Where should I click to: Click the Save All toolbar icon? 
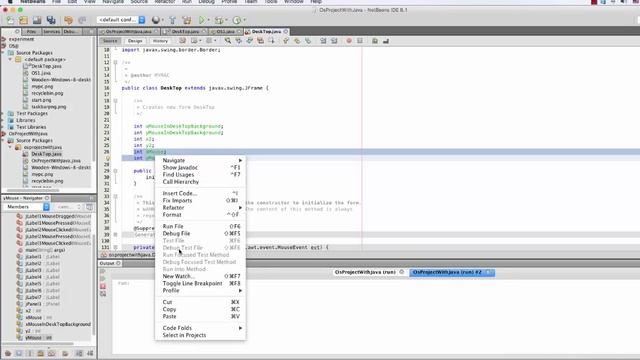pos(51,20)
